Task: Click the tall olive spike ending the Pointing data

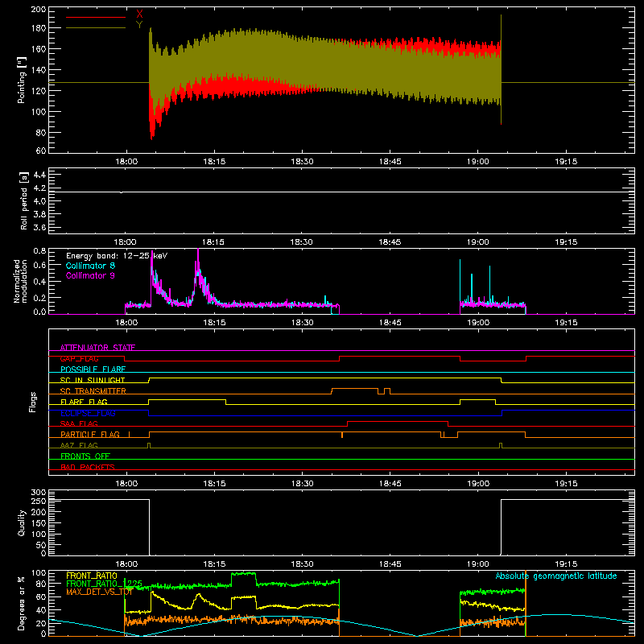Action: click(x=501, y=70)
